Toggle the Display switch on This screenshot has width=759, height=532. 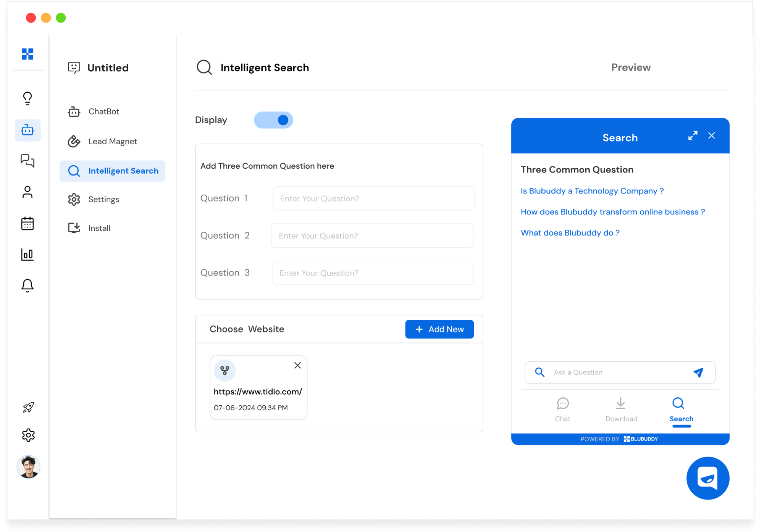[273, 120]
